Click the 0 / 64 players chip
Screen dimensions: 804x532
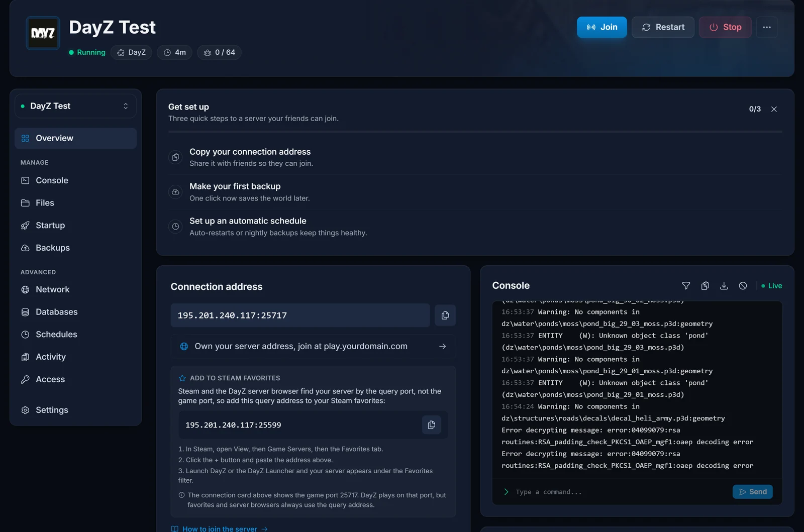click(x=219, y=52)
